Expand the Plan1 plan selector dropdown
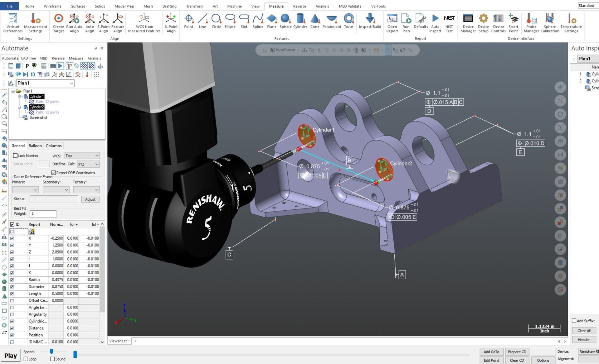Screen dimensions: 599x364 [45, 83]
